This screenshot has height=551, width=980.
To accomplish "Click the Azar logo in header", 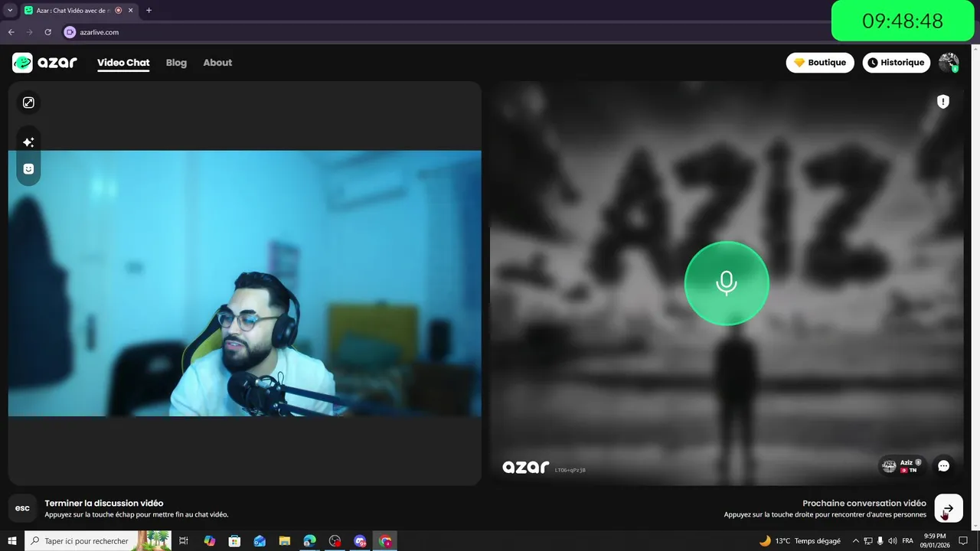I will coord(44,63).
